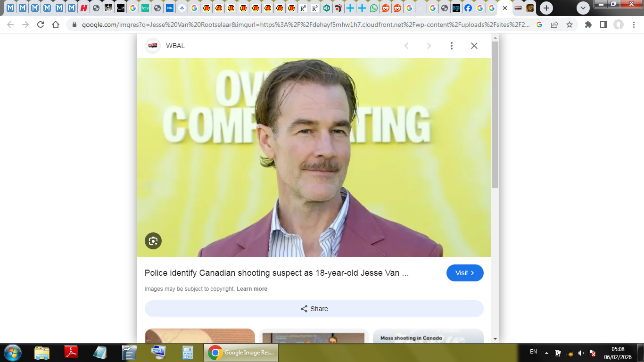The image size is (644, 362).
Task: Click the Google Lens search icon on image
Action: click(x=153, y=241)
